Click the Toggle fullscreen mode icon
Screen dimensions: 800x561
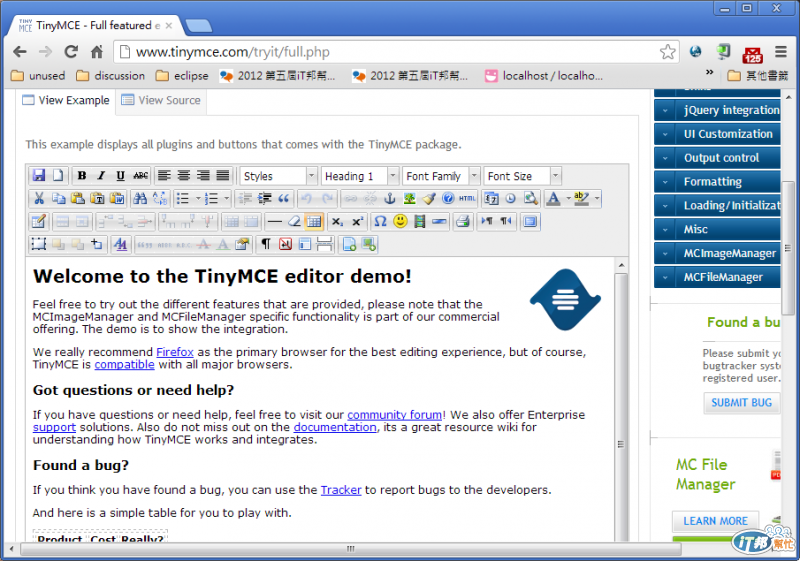530,221
